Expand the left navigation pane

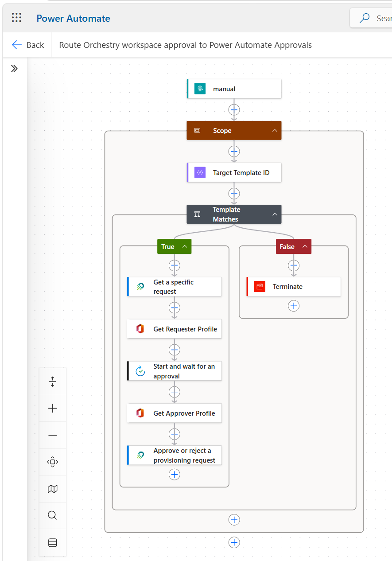14,69
